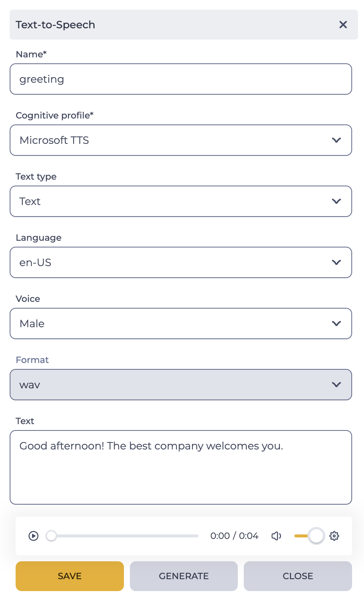Click the 0:00 / 0:04 time display
Image resolution: width=364 pixels, height=606 pixels.
234,536
